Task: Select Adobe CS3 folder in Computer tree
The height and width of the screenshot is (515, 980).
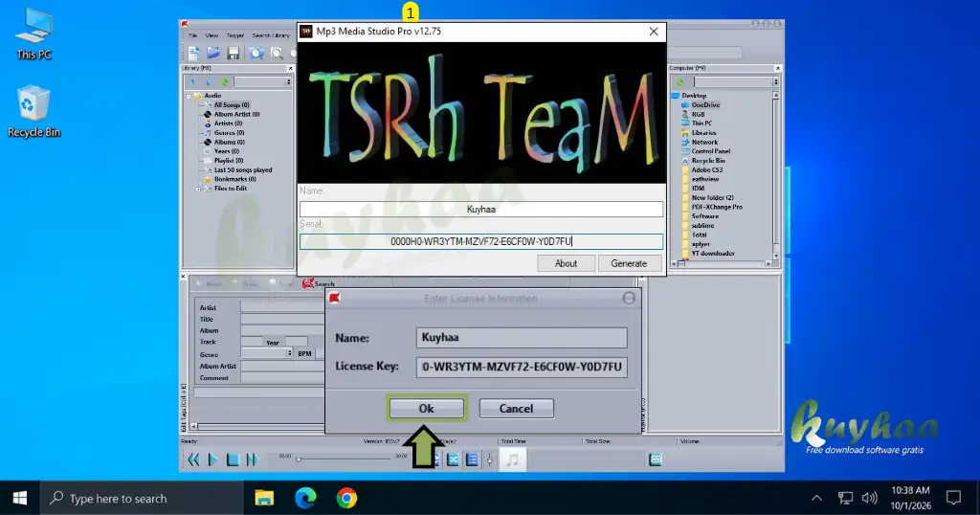Action: pos(707,170)
